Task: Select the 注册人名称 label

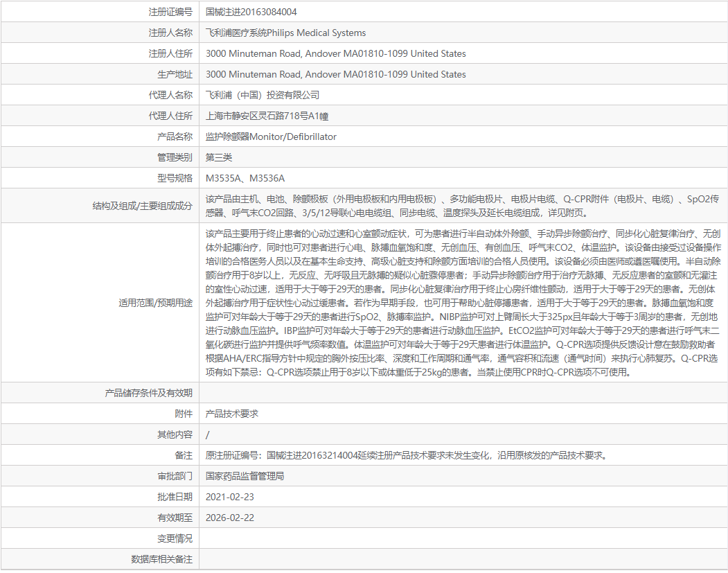Action: click(170, 33)
